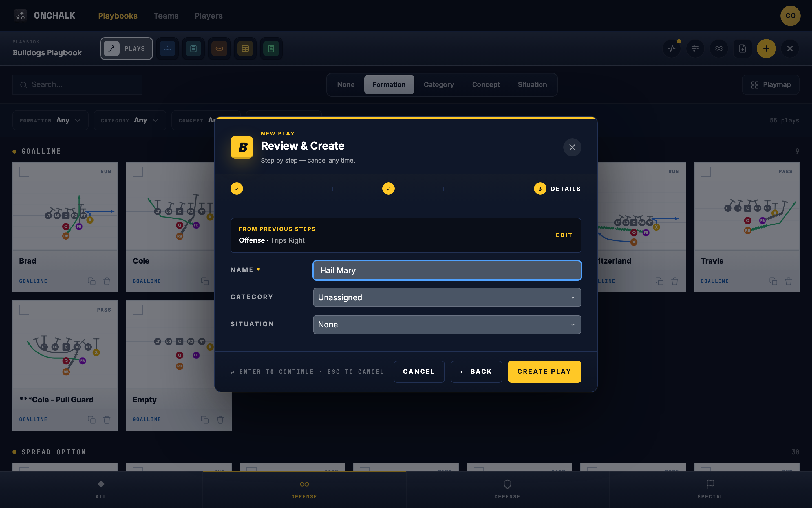Group plays by Concept
Viewport: 812px width, 508px height.
click(x=486, y=85)
